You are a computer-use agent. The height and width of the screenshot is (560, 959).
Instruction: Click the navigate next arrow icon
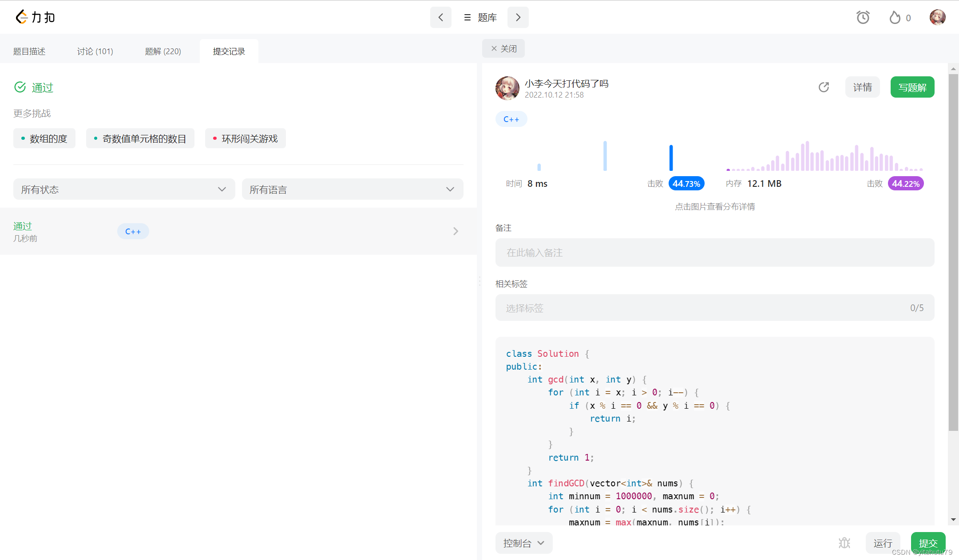coord(519,17)
